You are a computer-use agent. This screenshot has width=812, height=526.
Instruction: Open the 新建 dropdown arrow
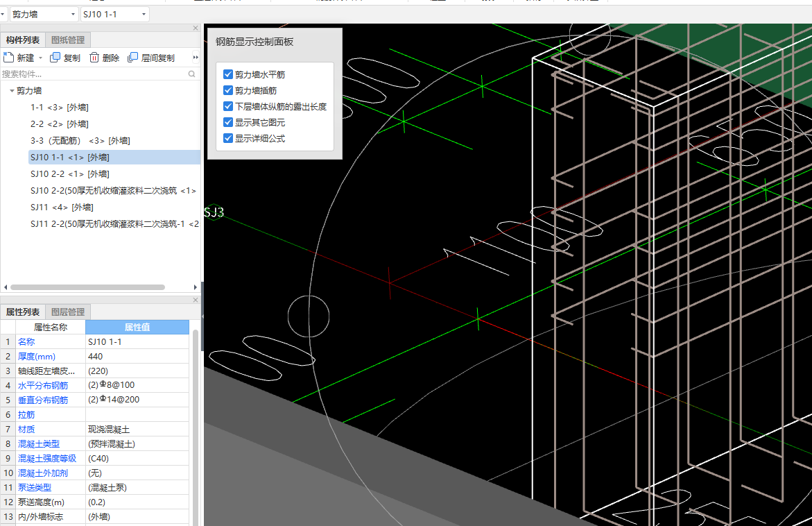[x=40, y=58]
